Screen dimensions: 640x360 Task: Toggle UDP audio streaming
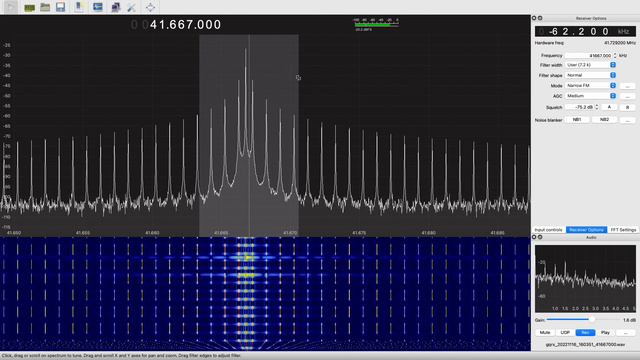(565, 333)
